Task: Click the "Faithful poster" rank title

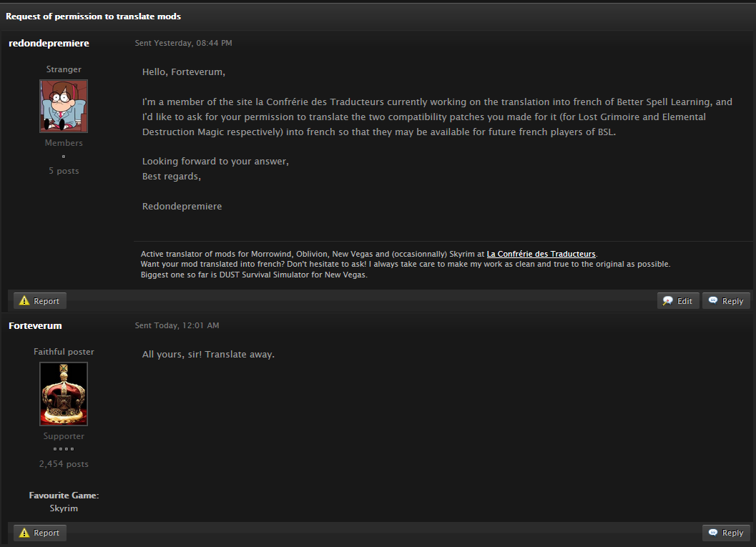Action: pyautogui.click(x=64, y=352)
